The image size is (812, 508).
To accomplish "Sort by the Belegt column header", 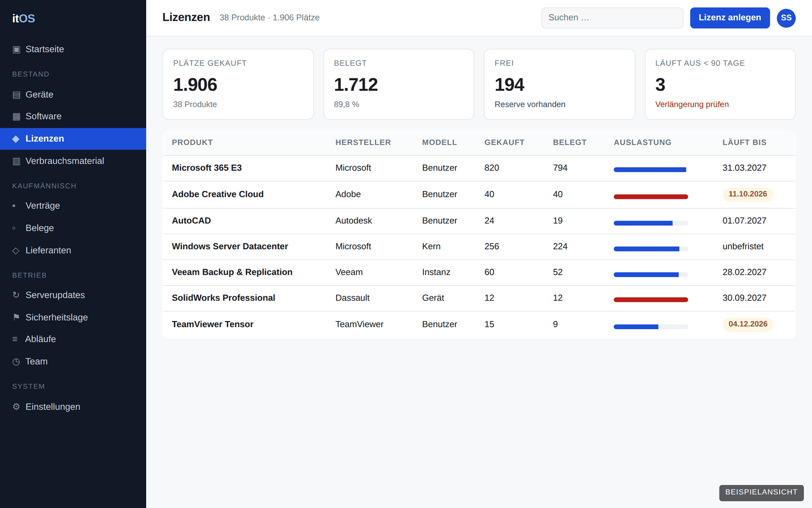I will tap(570, 142).
